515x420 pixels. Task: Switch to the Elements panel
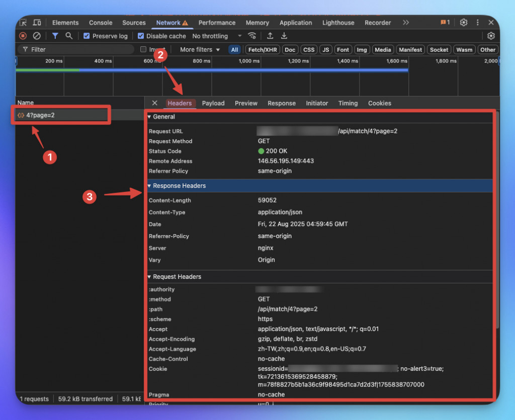click(65, 23)
